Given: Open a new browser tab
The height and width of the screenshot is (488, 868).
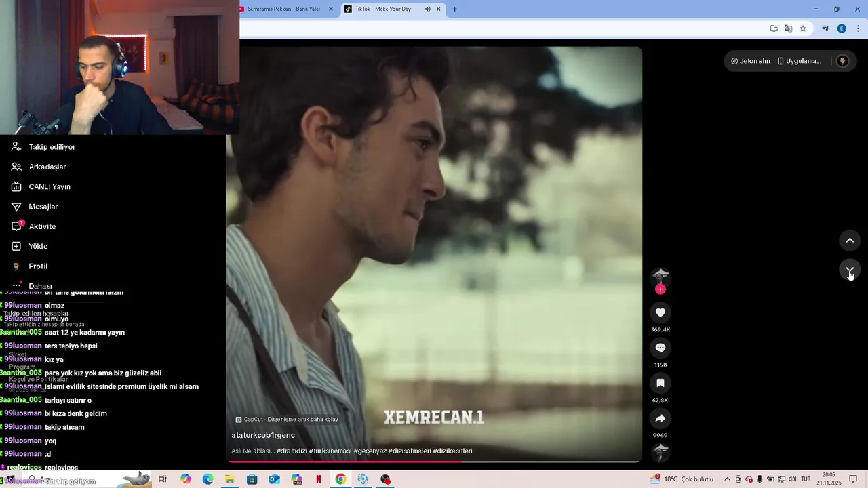Looking at the screenshot, I should click(x=454, y=9).
